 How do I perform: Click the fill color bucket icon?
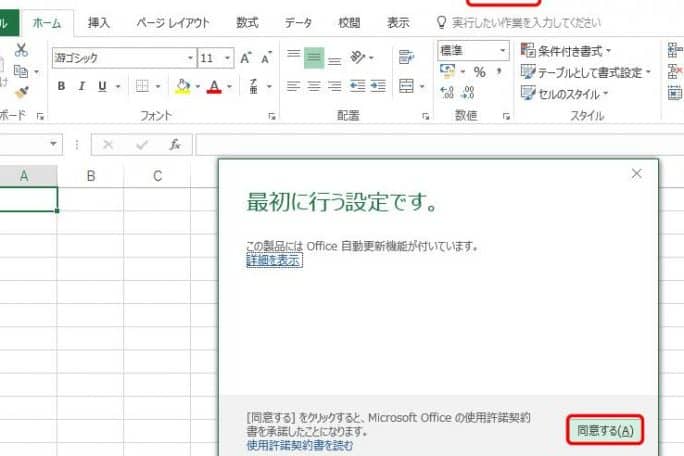182,87
